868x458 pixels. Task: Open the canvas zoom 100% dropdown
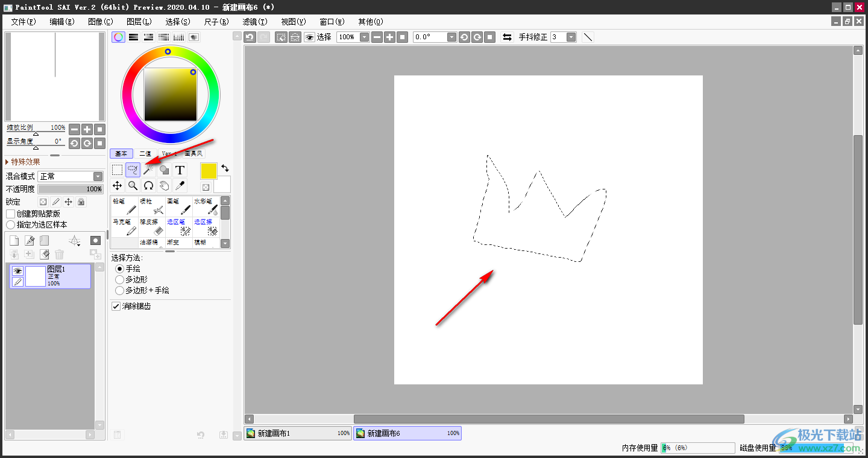click(x=364, y=37)
